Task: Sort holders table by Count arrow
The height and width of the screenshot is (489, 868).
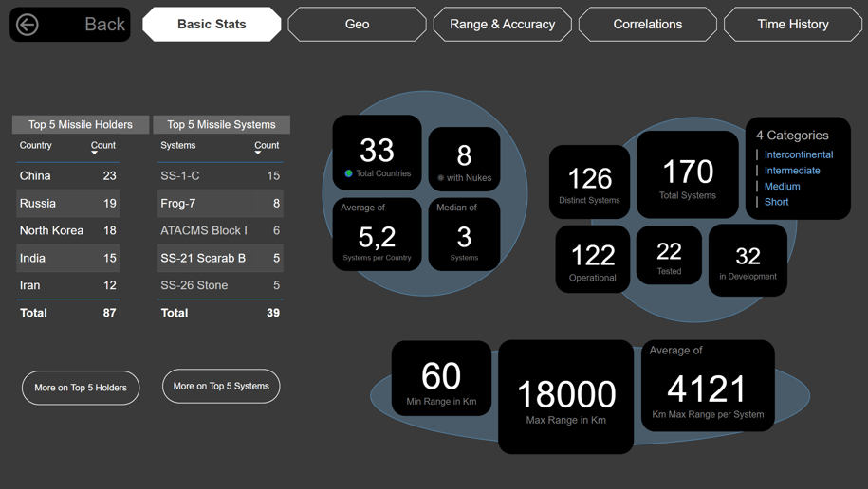Action: [94, 153]
